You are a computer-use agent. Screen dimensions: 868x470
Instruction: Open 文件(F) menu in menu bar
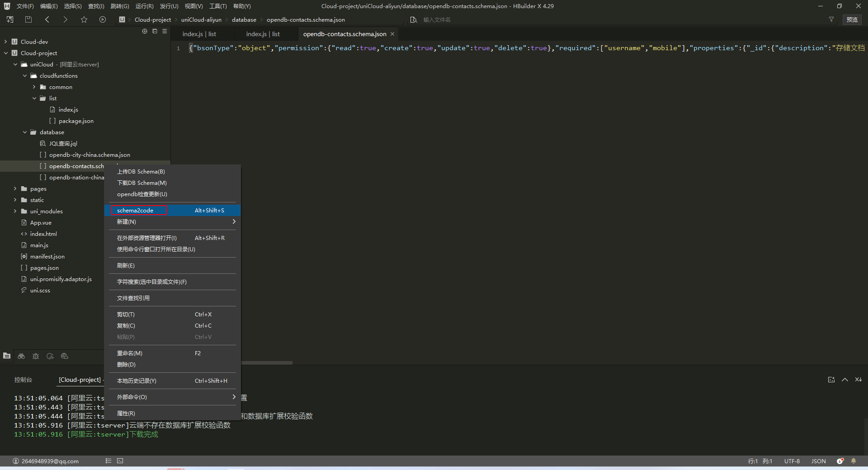click(25, 6)
